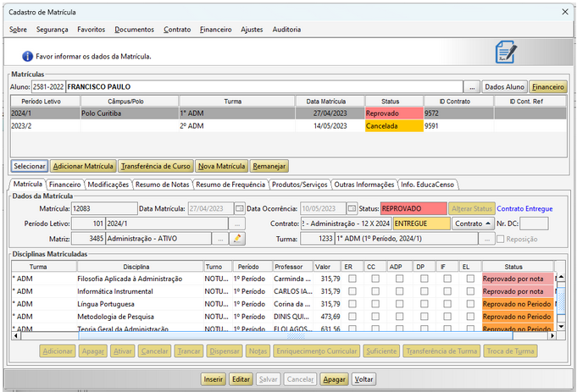Image resolution: width=577 pixels, height=392 pixels.
Task: Check CC for Informática Instrumental
Action: tap(375, 291)
